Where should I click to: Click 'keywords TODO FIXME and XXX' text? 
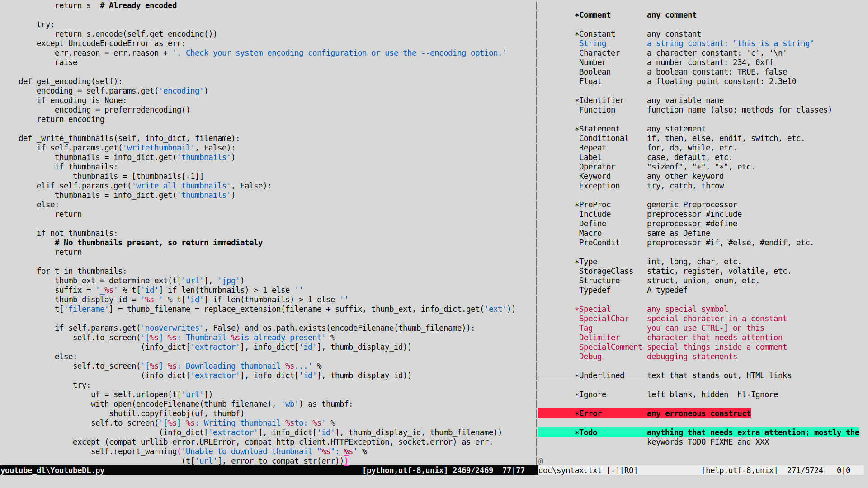tap(708, 442)
